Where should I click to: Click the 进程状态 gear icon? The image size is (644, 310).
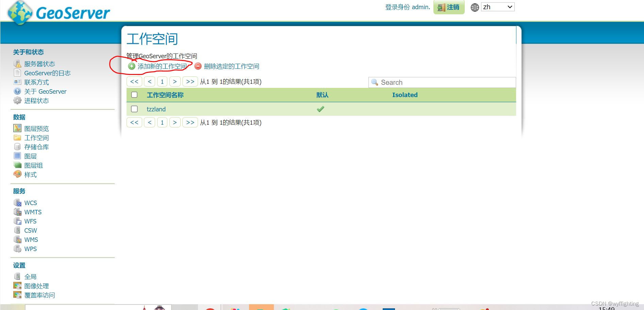pyautogui.click(x=17, y=100)
